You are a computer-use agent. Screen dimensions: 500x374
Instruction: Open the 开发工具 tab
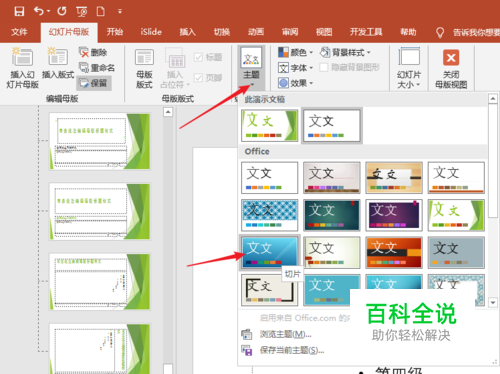tap(366, 32)
